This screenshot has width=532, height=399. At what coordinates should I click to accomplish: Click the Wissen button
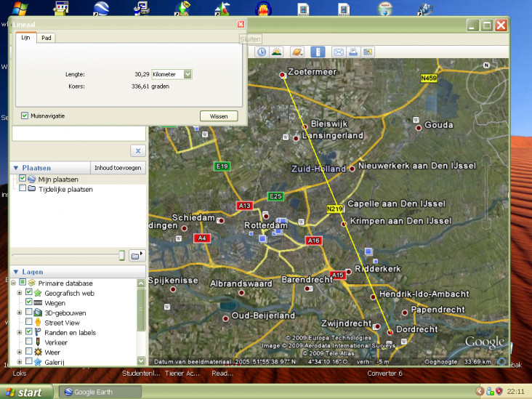pos(219,116)
